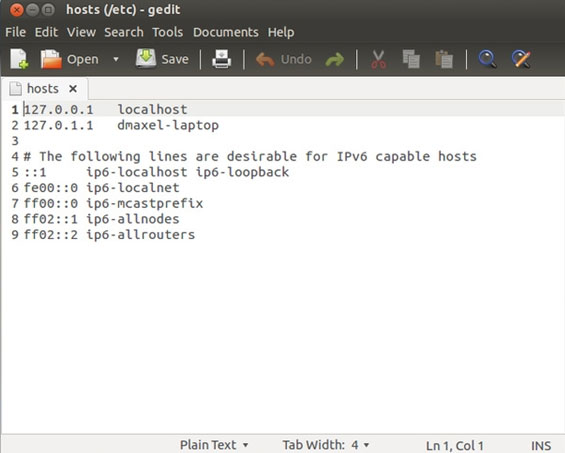Save the hosts file

pyautogui.click(x=162, y=59)
